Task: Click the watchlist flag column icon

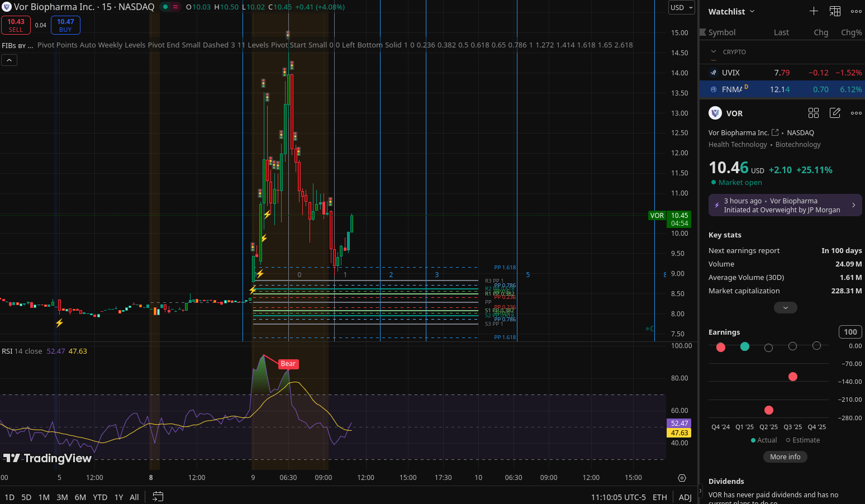Action: click(x=703, y=32)
